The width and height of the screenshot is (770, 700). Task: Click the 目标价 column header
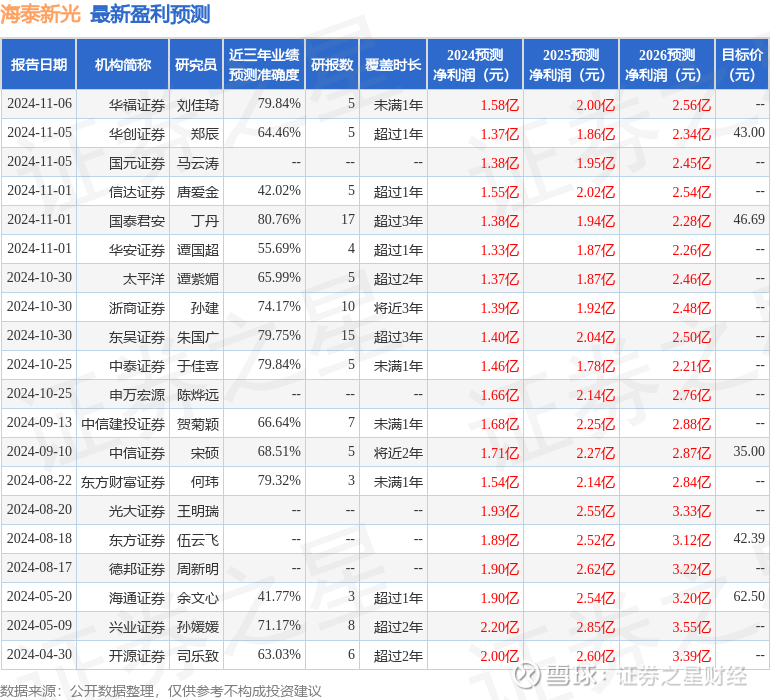[742, 64]
